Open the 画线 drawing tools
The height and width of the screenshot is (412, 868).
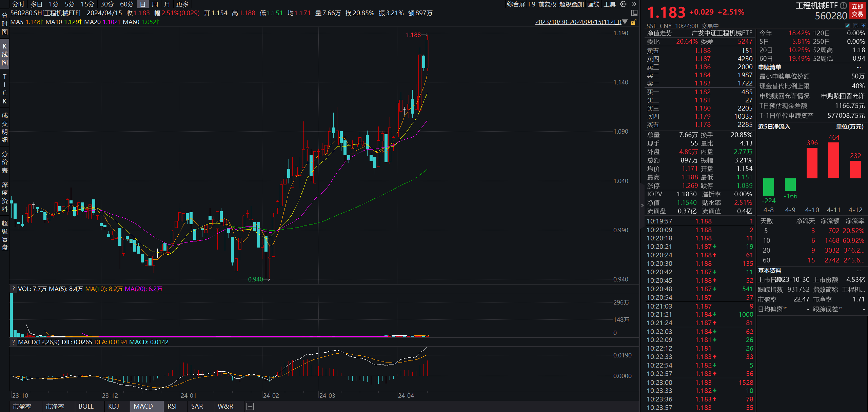(593, 4)
